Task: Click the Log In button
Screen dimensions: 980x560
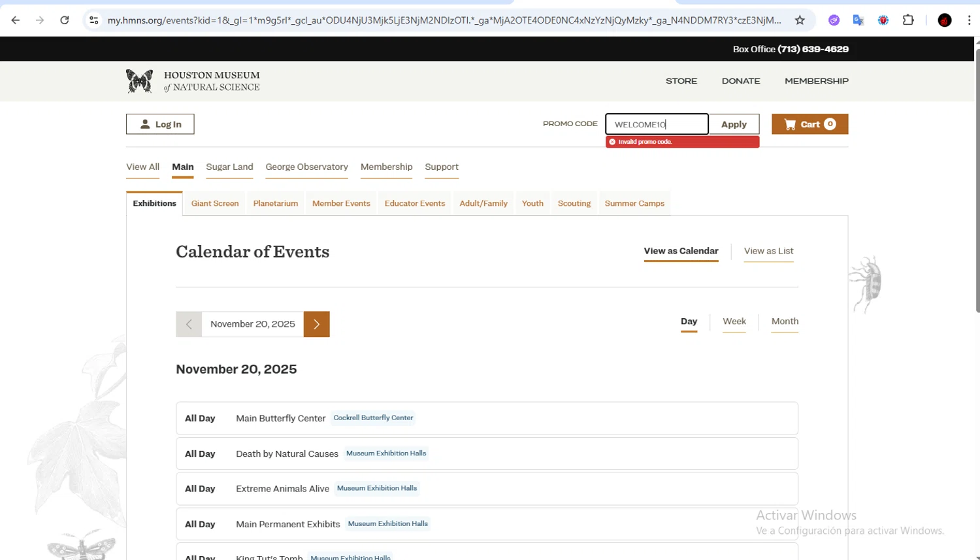Action: point(160,124)
